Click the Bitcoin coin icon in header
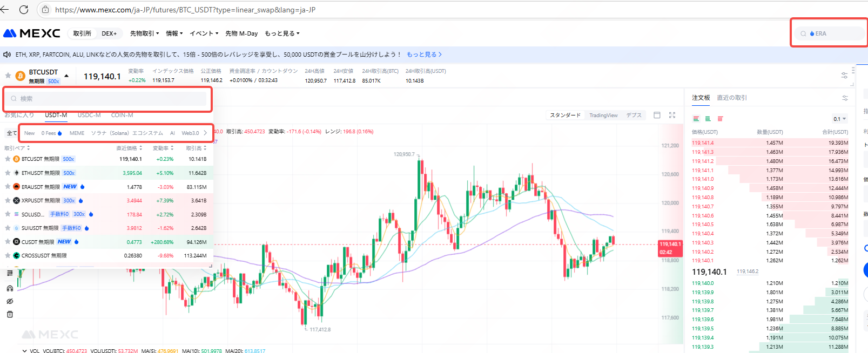The image size is (868, 353). point(21,76)
